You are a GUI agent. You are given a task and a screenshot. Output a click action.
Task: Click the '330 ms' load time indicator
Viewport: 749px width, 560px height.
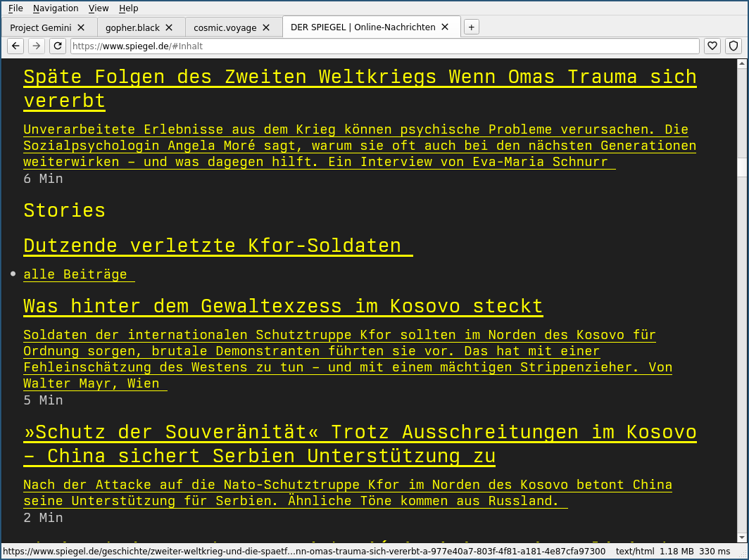point(715,552)
